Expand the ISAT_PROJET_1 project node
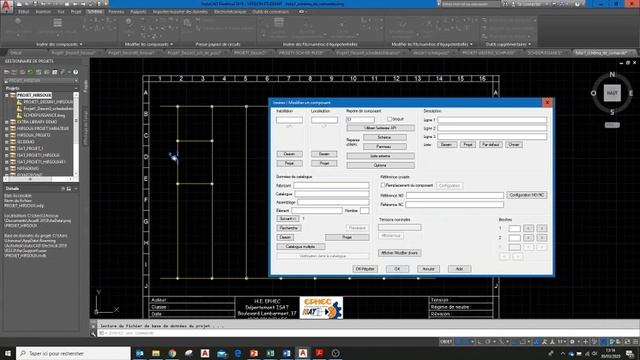Screen dimensions: 640x360 point(7,149)
